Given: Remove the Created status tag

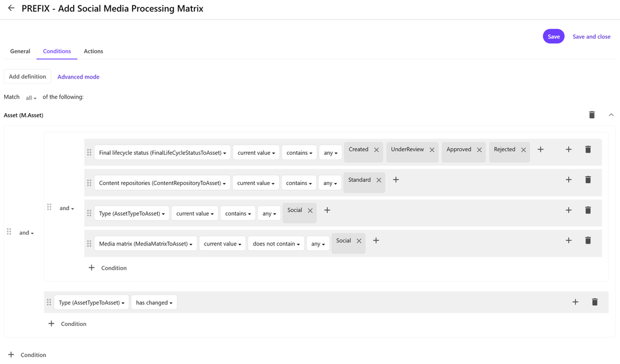Looking at the screenshot, I should [x=377, y=150].
